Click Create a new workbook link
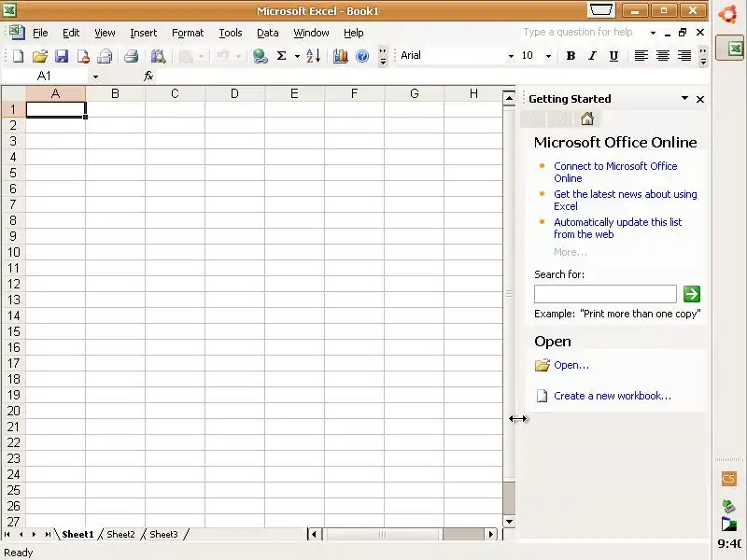 (613, 396)
